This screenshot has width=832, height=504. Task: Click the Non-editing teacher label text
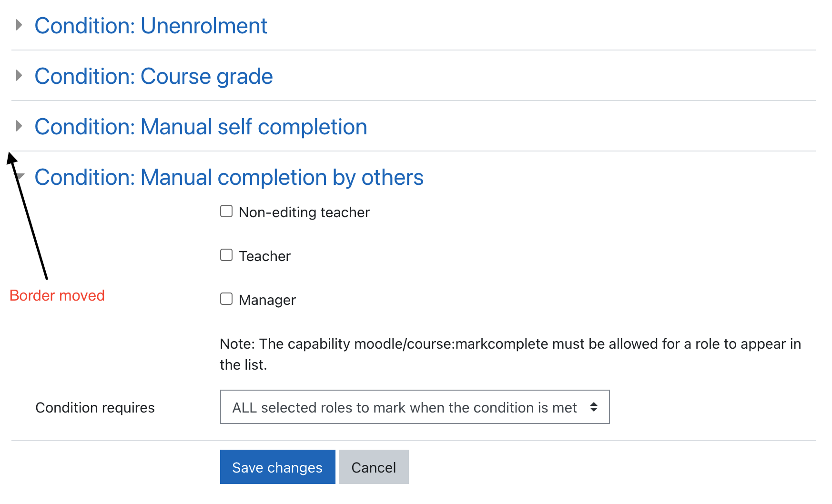coord(304,212)
